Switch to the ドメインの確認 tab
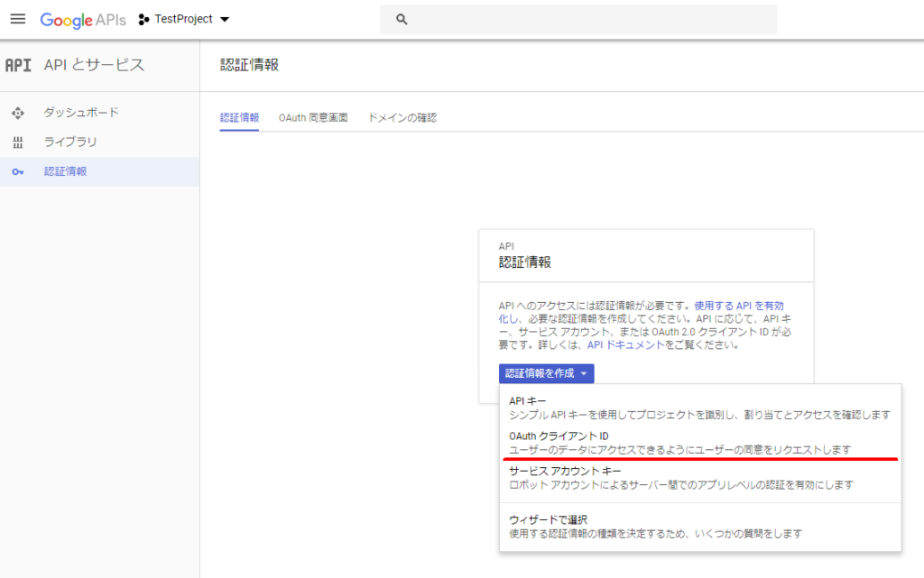The height and width of the screenshot is (578, 924). tap(402, 116)
